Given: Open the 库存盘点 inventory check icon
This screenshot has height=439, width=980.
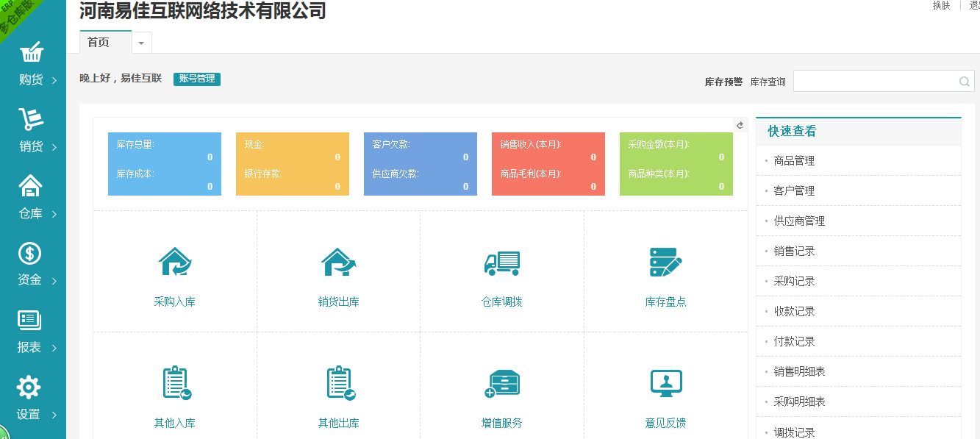Looking at the screenshot, I should click(x=665, y=262).
